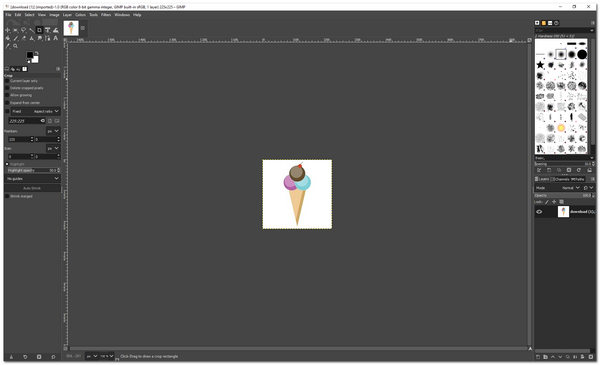Create a new layer in Layers panel
The width and height of the screenshot is (600, 365).
538,357
